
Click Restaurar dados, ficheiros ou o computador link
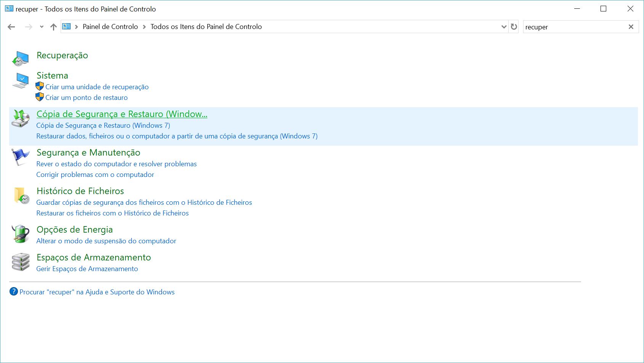(177, 136)
